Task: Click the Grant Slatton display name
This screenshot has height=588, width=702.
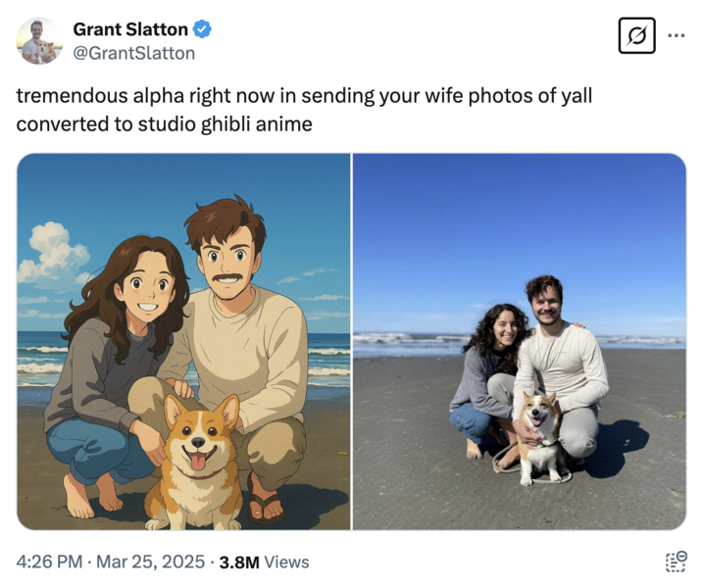Action: 130,29
